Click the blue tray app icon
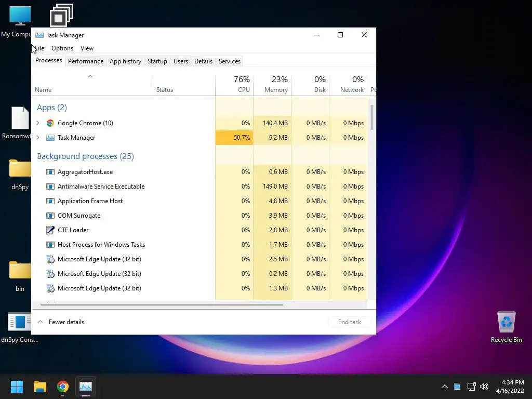The height and width of the screenshot is (399, 532). (x=457, y=387)
